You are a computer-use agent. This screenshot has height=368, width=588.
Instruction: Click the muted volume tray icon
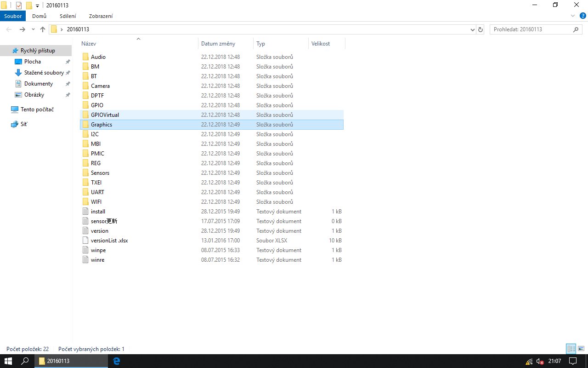(x=540, y=361)
